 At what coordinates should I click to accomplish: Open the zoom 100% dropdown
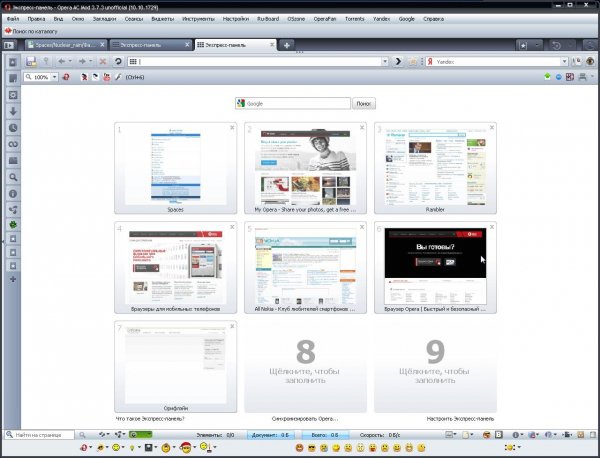click(55, 77)
